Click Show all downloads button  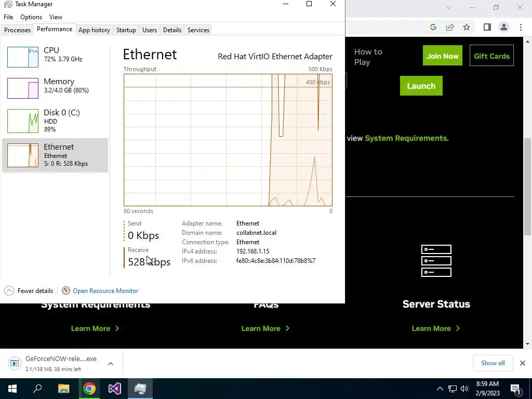493,363
